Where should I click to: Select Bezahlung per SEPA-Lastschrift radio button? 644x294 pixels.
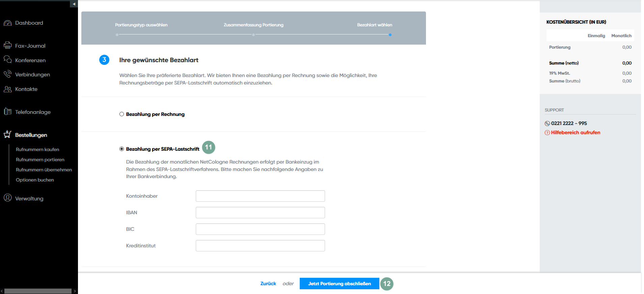click(x=122, y=149)
